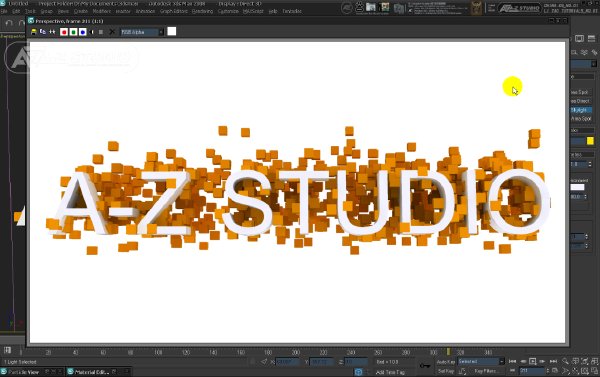Click the white color swatch in render toolbar
Screen dimensions: 600x377
[172, 31]
